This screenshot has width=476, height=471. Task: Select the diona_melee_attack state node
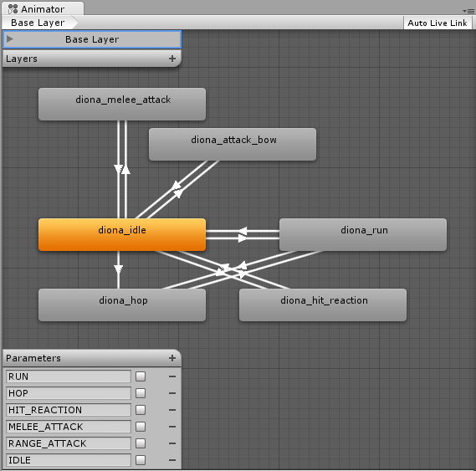click(122, 105)
